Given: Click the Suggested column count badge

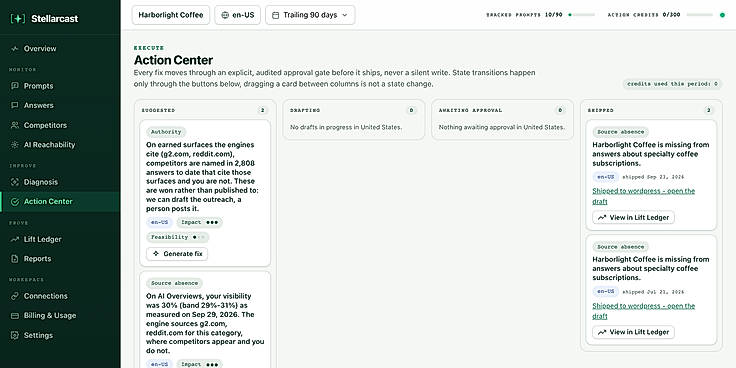Looking at the screenshot, I should (262, 111).
